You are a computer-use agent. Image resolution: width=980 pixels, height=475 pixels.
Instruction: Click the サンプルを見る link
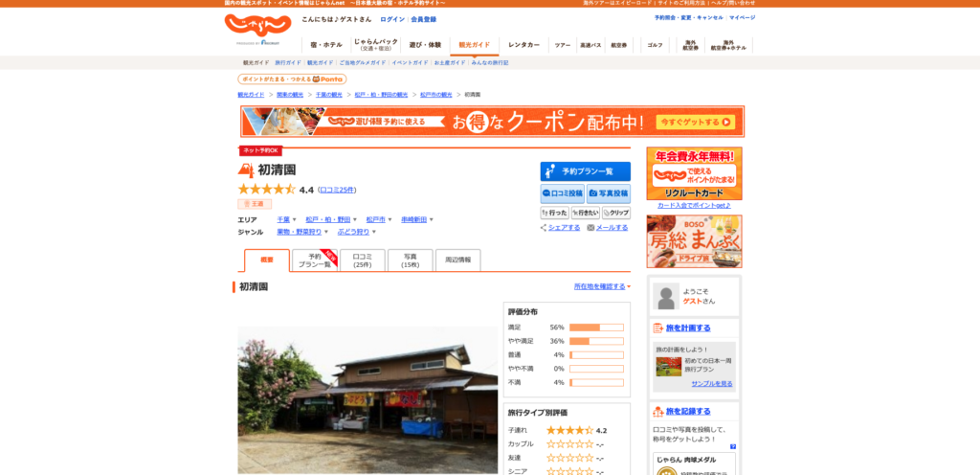[x=712, y=384]
